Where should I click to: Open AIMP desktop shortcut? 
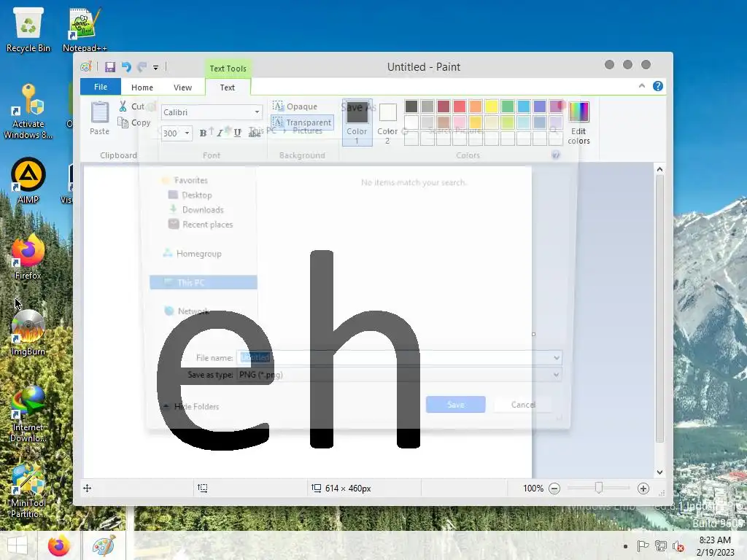click(28, 181)
